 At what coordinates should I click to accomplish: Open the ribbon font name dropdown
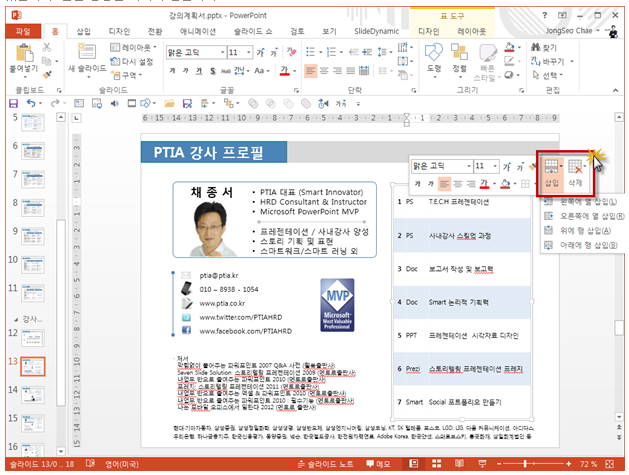tap(223, 53)
